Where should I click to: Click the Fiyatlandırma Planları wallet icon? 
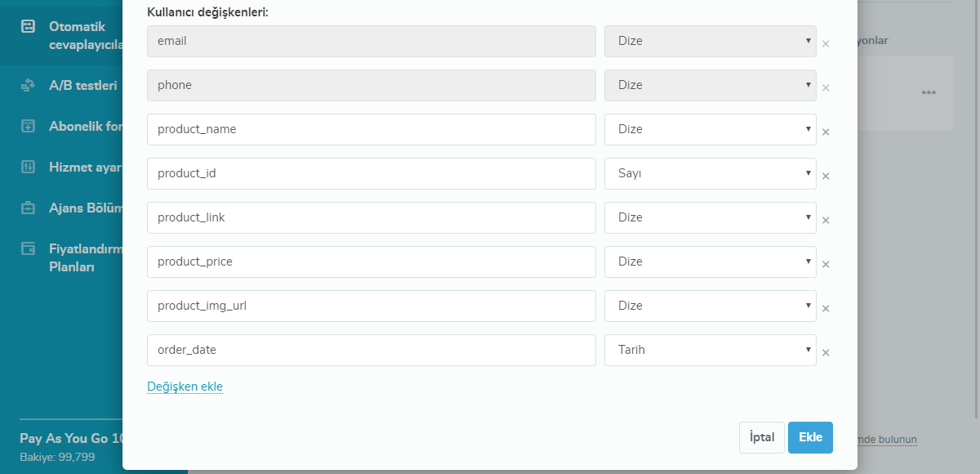coord(28,248)
